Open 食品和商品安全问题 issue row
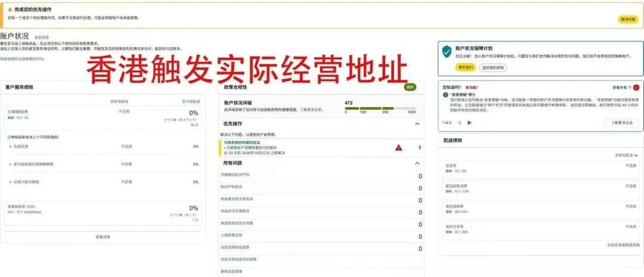Viewport: 644px width, 277px height. (321, 224)
